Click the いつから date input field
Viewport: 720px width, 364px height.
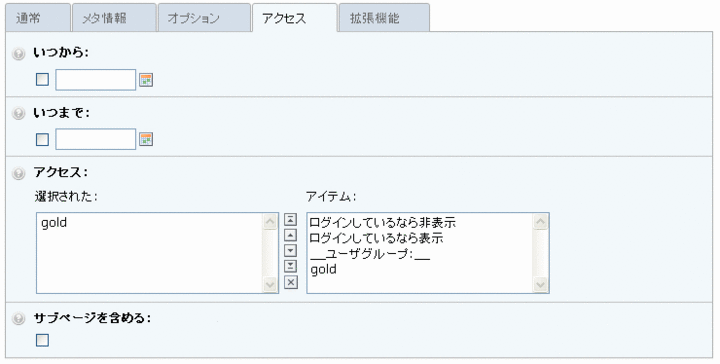[96, 80]
